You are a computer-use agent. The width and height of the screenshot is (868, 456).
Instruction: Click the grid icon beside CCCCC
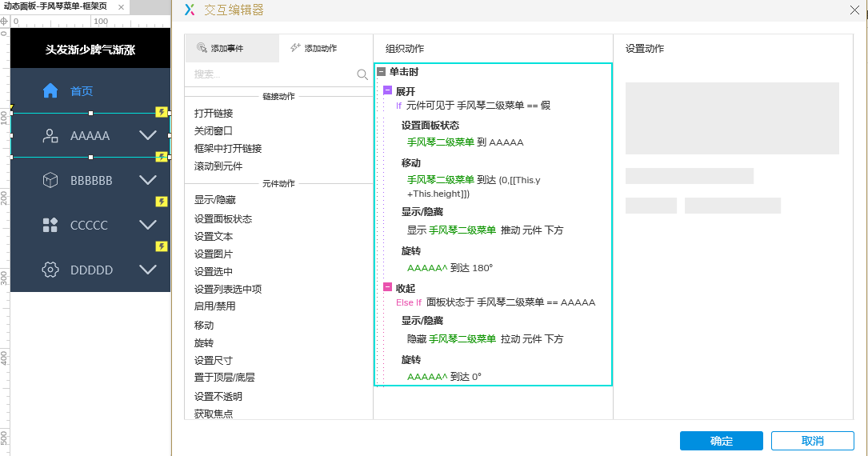[50, 225]
